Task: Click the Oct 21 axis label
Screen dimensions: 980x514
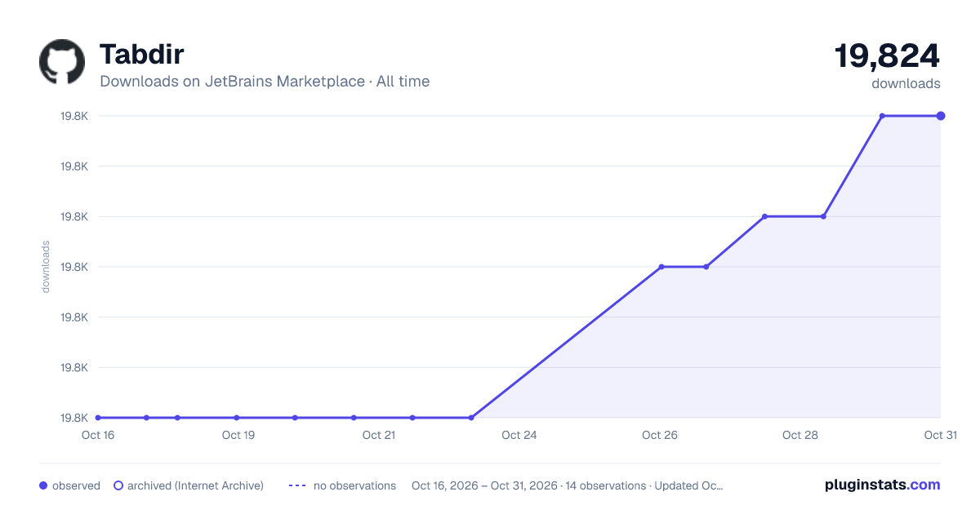Action: pyautogui.click(x=379, y=435)
